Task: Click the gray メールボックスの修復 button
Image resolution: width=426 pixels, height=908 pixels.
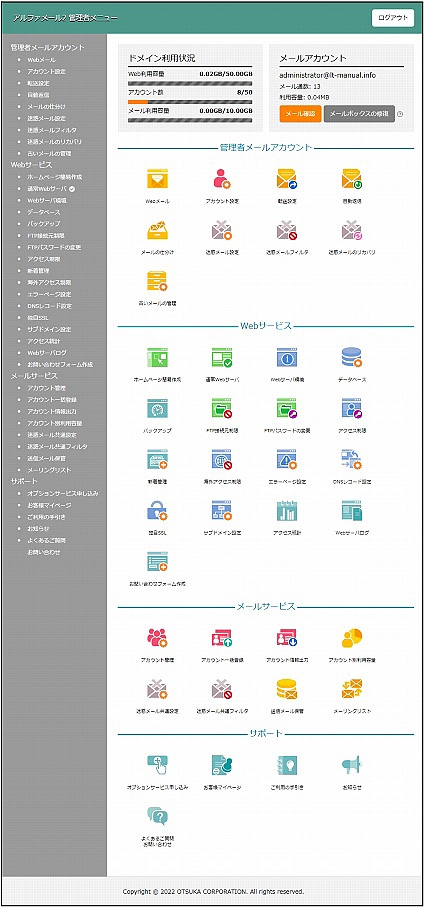Action: (359, 114)
